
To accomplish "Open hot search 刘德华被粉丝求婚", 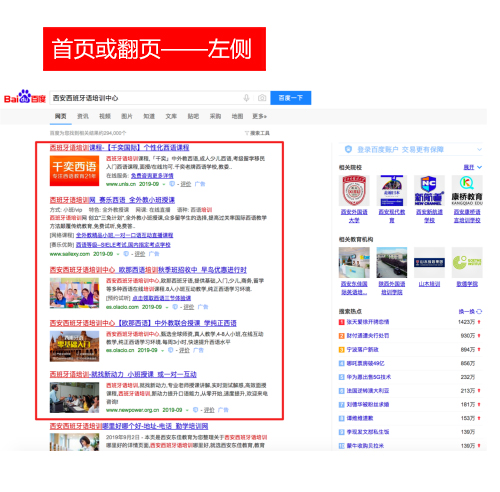I will point(368,404).
